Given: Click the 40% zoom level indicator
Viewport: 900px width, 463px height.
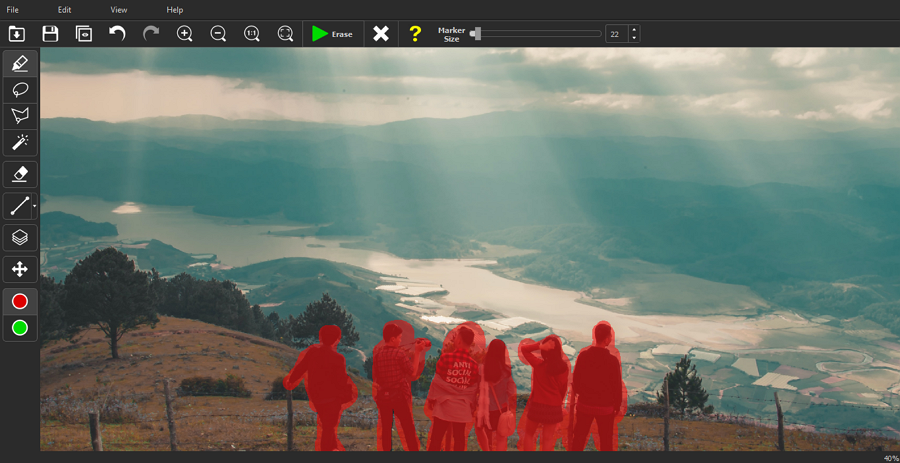Looking at the screenshot, I should [x=892, y=458].
